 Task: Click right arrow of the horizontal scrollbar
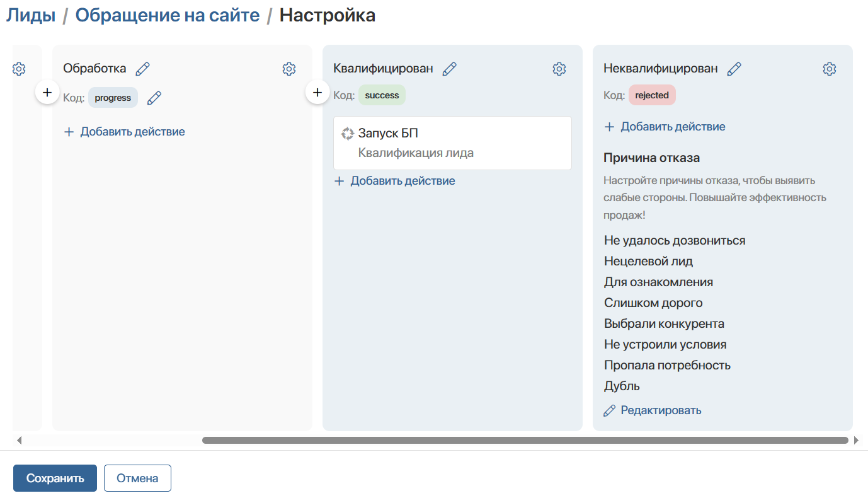(x=856, y=441)
